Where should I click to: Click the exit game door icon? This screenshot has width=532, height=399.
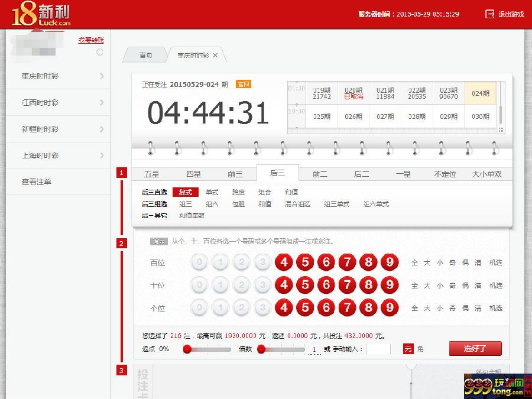pos(489,14)
